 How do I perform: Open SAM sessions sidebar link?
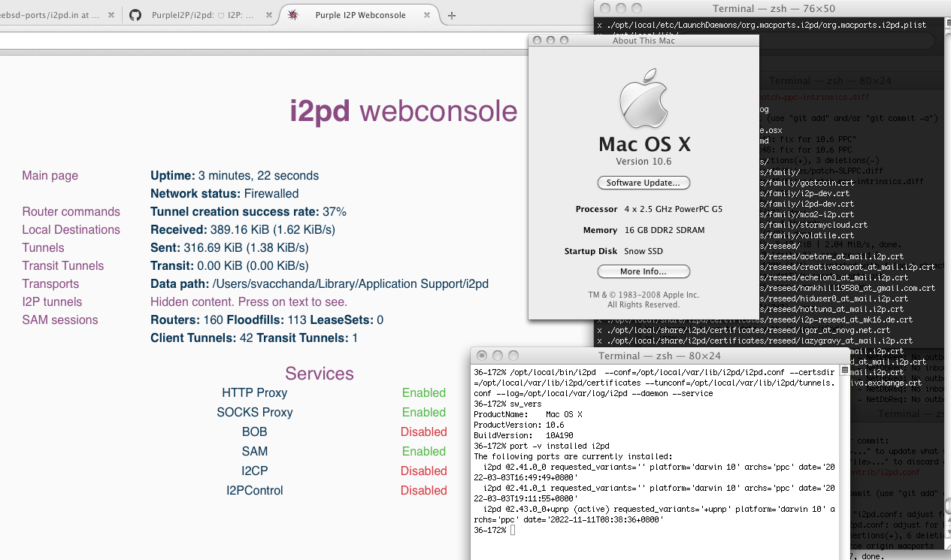(x=60, y=319)
